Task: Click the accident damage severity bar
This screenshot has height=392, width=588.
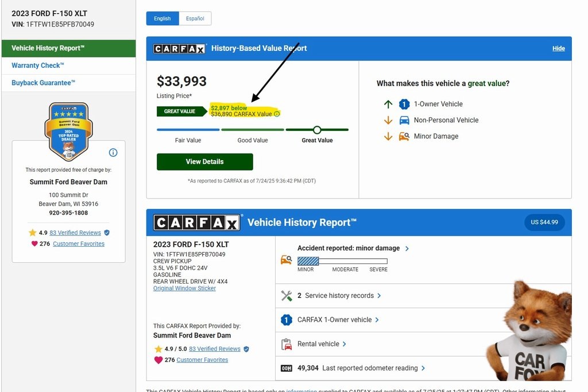Action: [342, 261]
